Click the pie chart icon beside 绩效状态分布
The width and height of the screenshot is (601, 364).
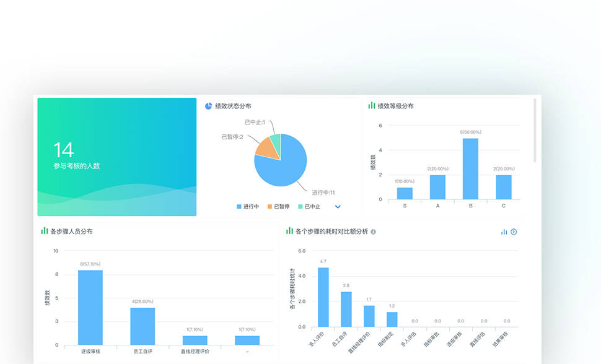point(209,106)
